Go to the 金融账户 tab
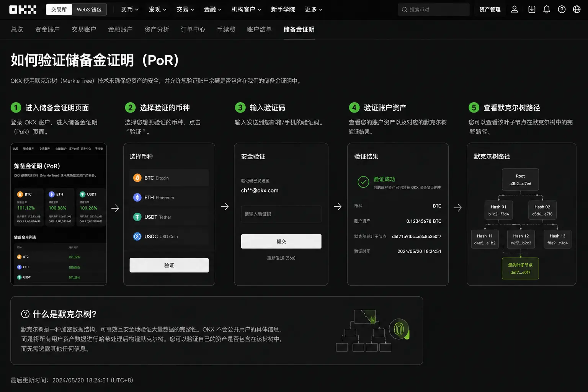588x392 pixels. [x=120, y=29]
